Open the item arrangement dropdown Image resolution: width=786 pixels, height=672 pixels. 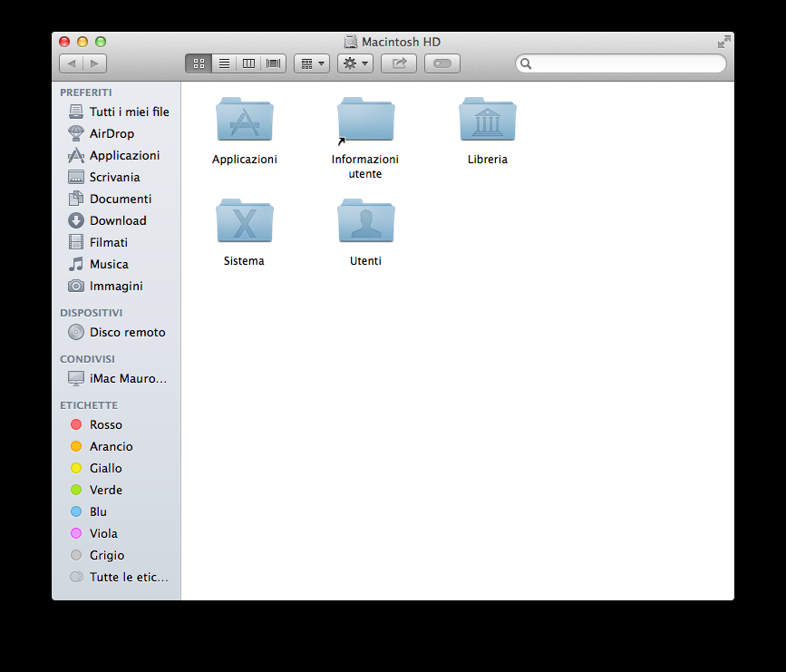pos(311,63)
